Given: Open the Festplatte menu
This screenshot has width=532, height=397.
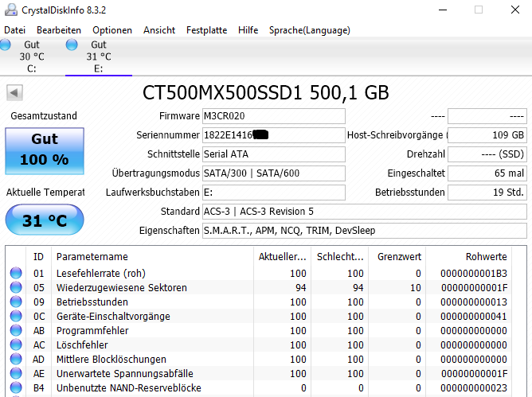Looking at the screenshot, I should (x=206, y=30).
